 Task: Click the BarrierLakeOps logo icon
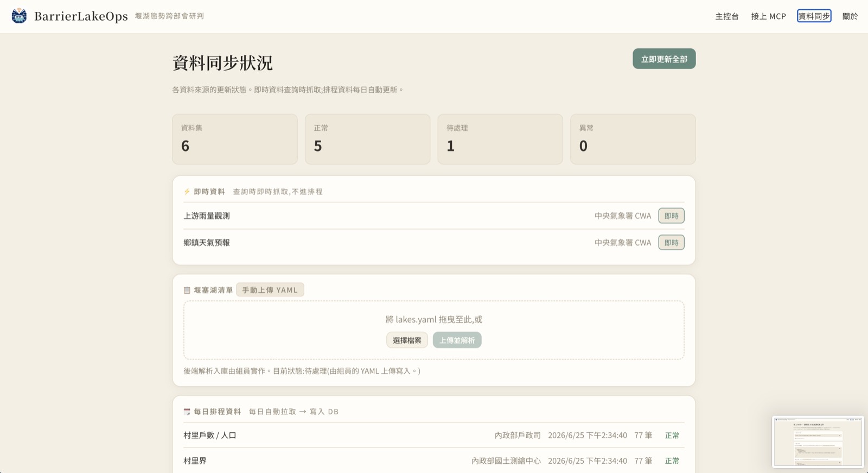pyautogui.click(x=19, y=16)
